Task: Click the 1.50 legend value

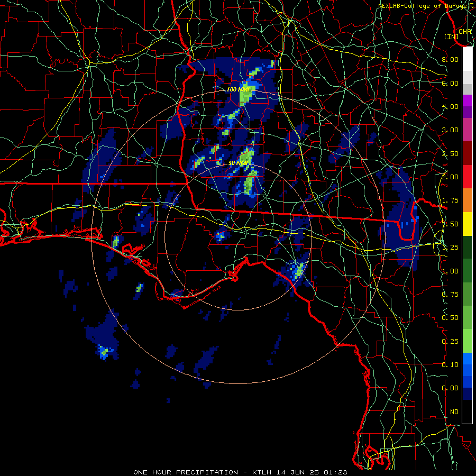Action: [x=450, y=224]
